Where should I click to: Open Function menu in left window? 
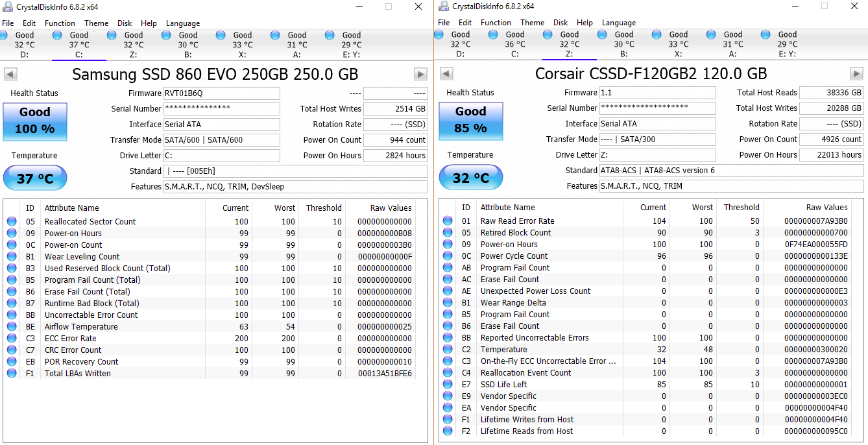coord(60,23)
